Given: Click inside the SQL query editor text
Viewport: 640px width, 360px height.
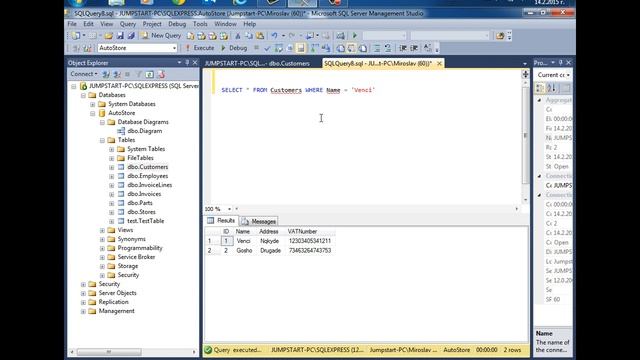Looking at the screenshot, I should click(298, 90).
